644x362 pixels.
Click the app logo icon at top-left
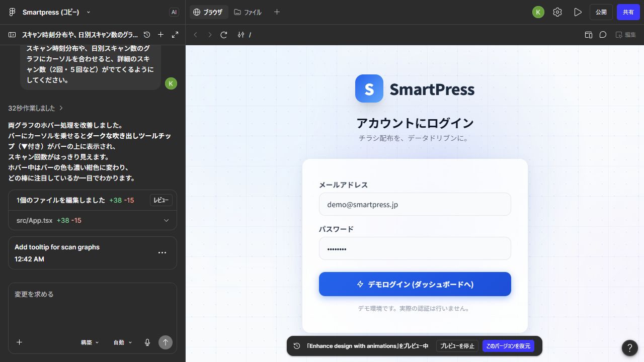pyautogui.click(x=12, y=12)
